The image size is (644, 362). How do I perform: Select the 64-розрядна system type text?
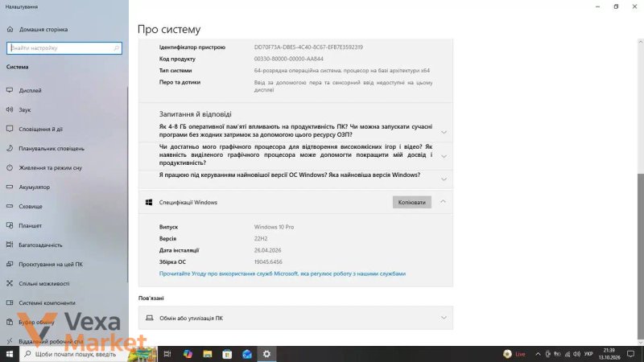[x=341, y=71]
